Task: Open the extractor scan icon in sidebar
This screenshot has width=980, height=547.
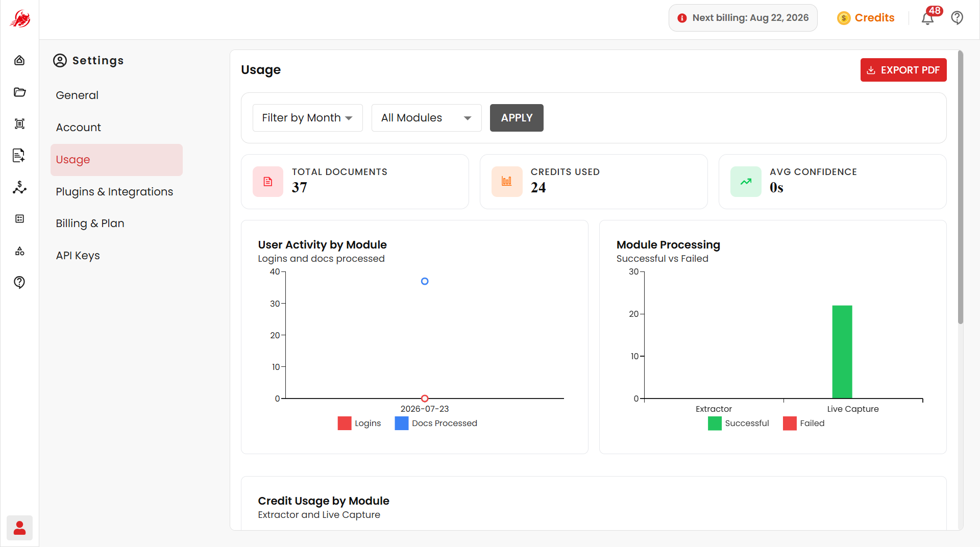Action: coord(19,123)
